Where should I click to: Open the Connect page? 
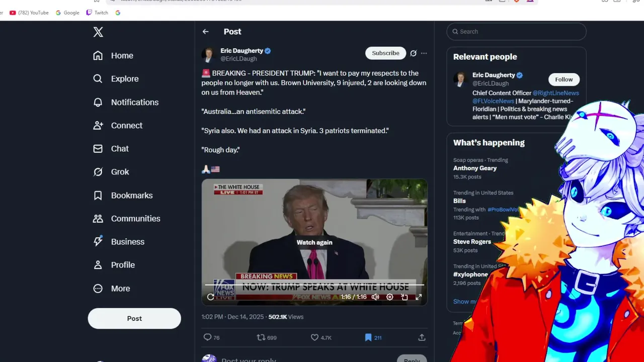(118, 125)
